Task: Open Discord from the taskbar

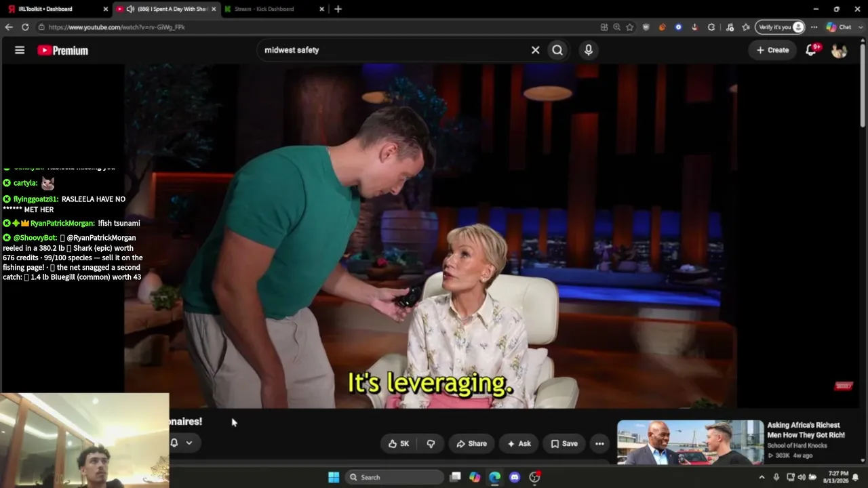Action: pos(515,477)
